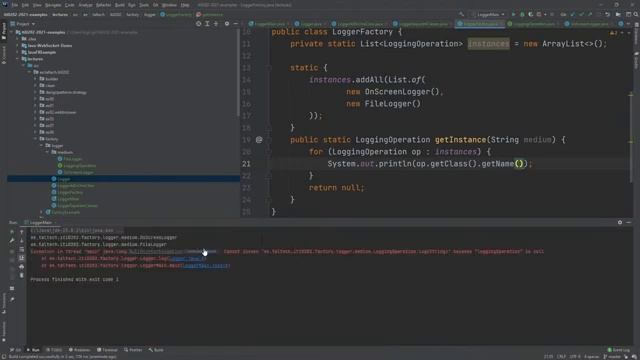
Task: Expand the builder package in the tree
Action: (36, 79)
